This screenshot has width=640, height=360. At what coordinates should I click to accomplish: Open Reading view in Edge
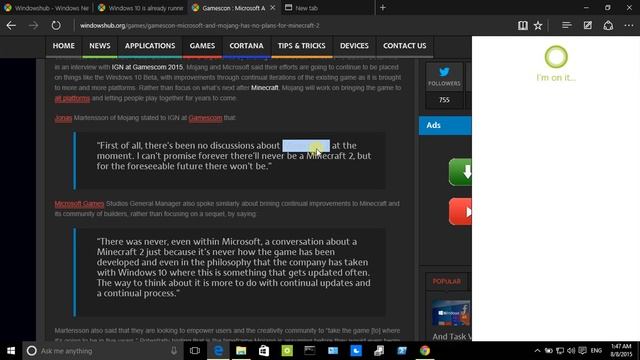pyautogui.click(x=522, y=25)
